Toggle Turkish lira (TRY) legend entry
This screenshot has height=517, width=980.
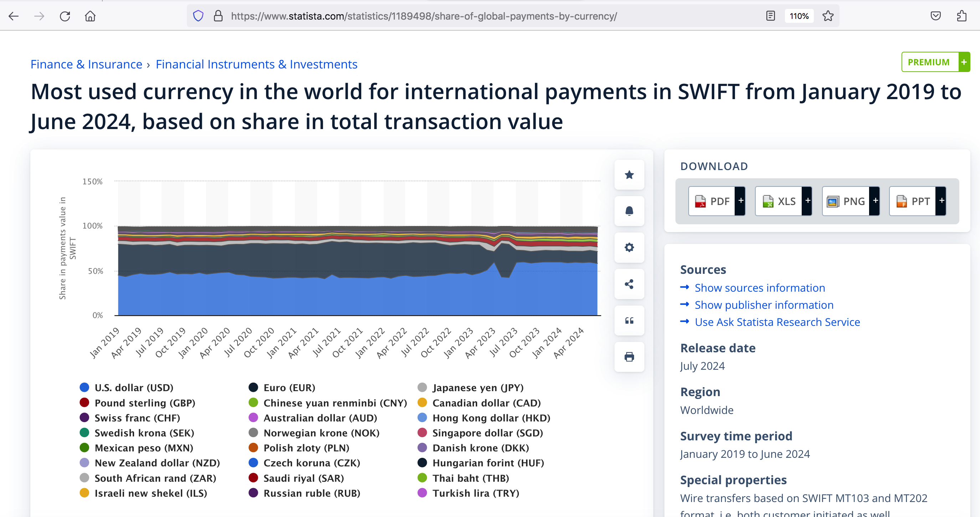[468, 493]
